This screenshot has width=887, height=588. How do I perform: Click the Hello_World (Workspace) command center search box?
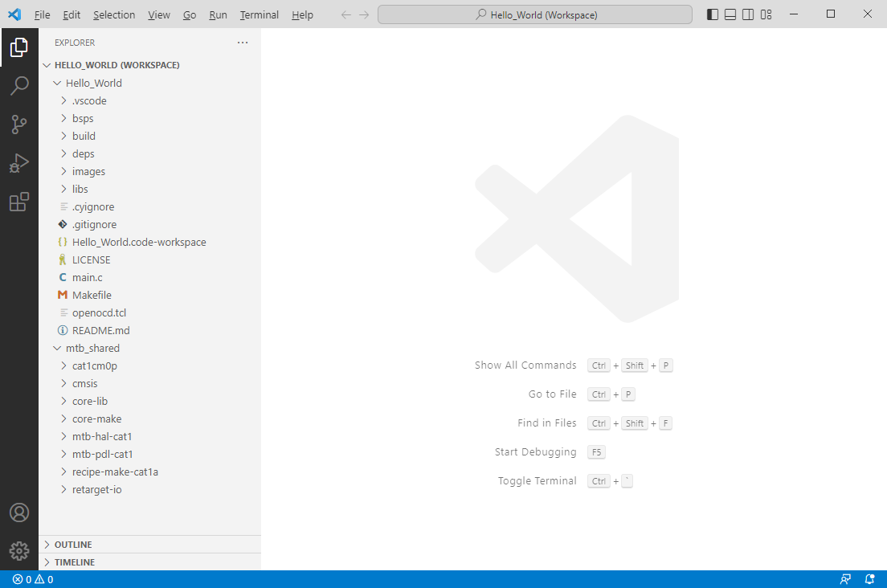click(535, 14)
